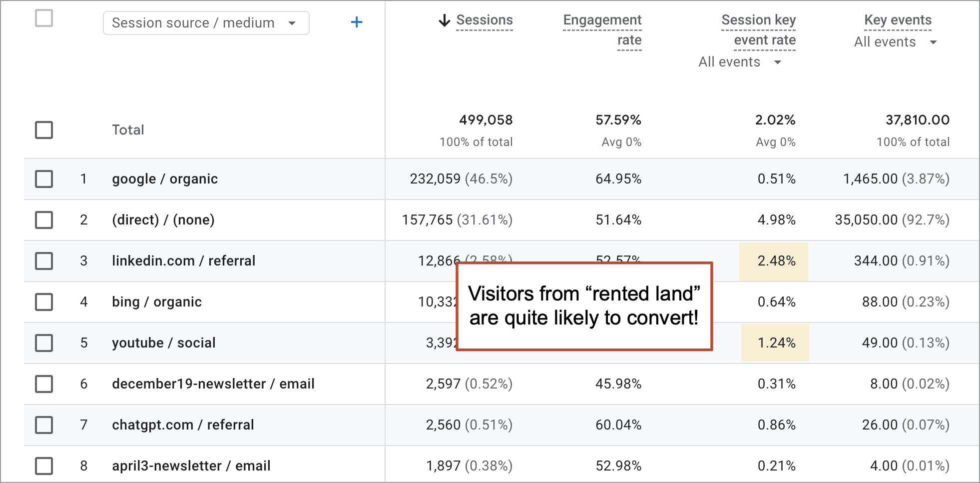Click the (direct) / (none) source name
Viewport: 980px width, 483px height.
click(x=163, y=220)
